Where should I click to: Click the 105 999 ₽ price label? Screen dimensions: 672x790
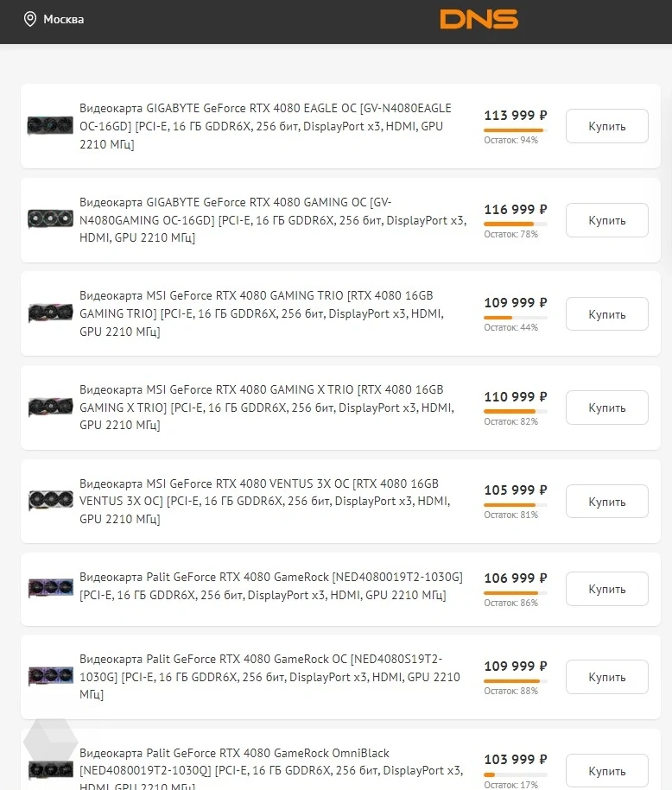pos(515,490)
